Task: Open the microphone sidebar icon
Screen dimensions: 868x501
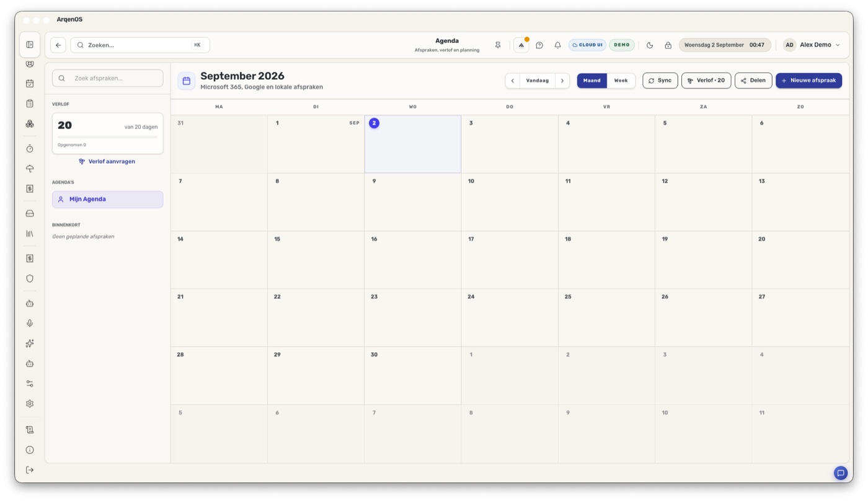Action: 30,324
